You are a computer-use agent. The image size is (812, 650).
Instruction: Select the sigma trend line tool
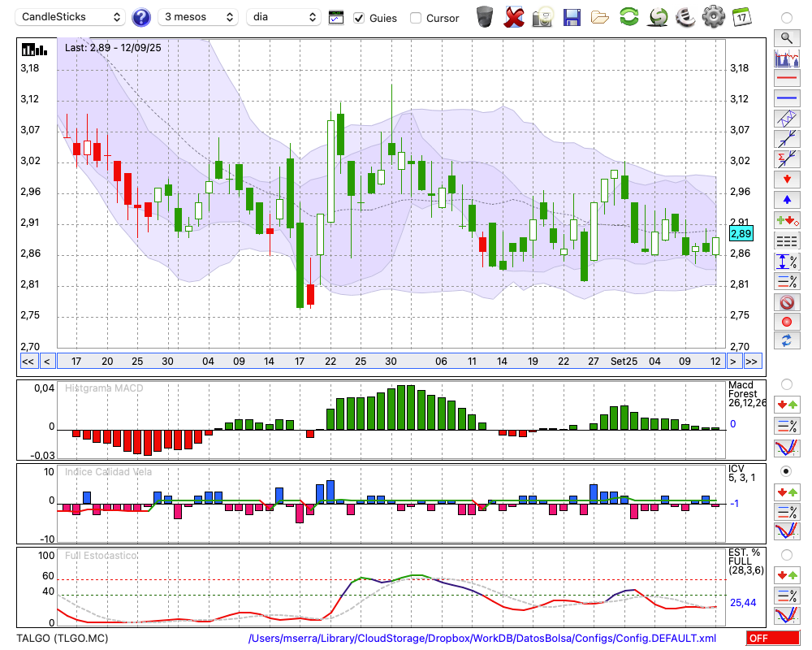pos(787,159)
